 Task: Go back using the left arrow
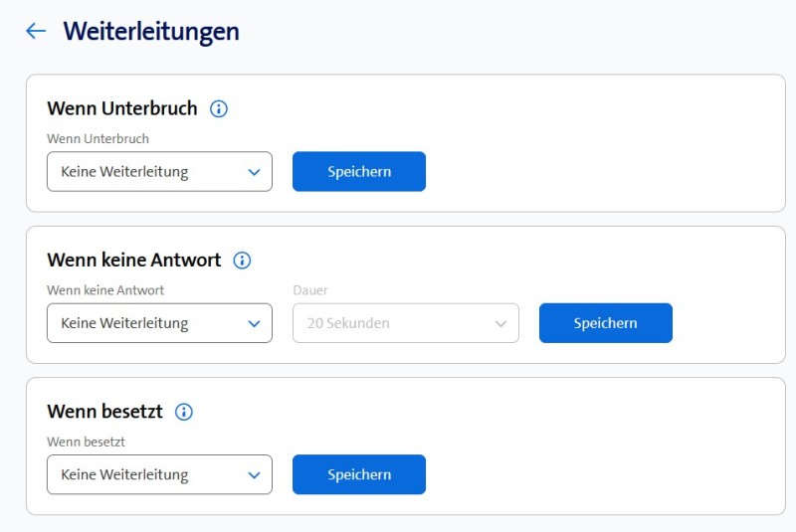point(36,31)
